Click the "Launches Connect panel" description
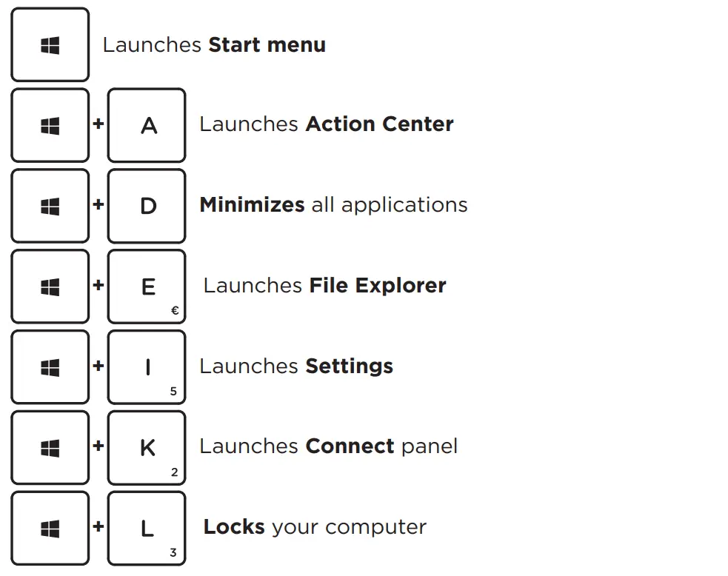 (x=328, y=446)
